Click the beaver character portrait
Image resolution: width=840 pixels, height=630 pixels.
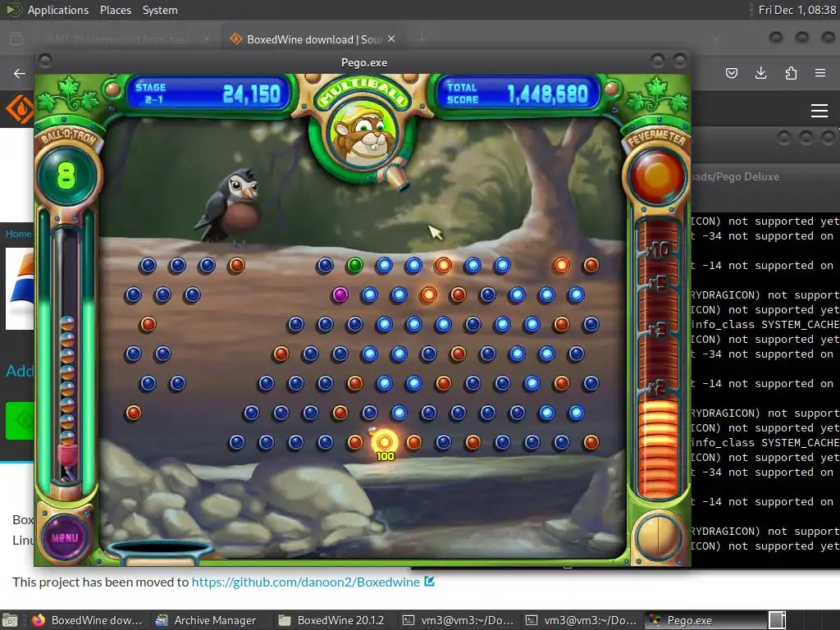pos(363,134)
